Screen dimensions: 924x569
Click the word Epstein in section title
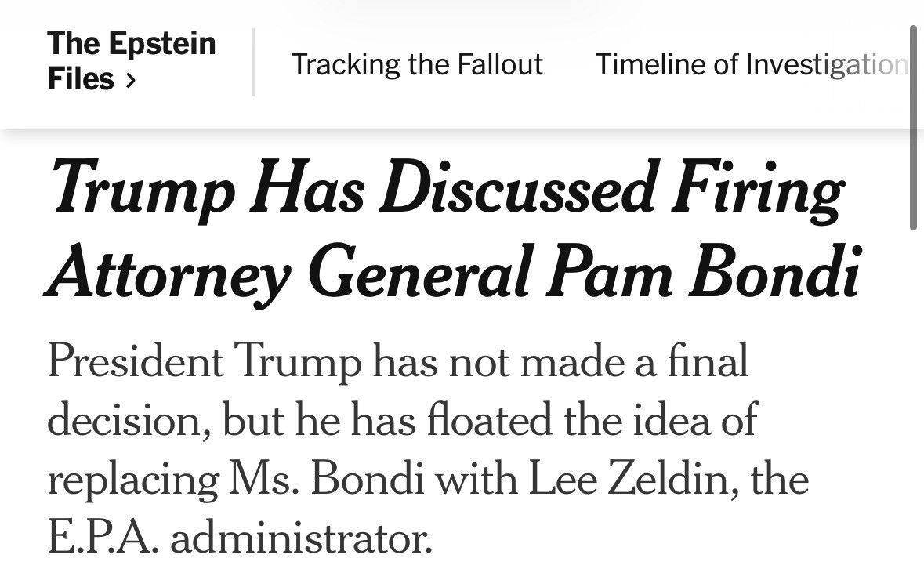(162, 44)
